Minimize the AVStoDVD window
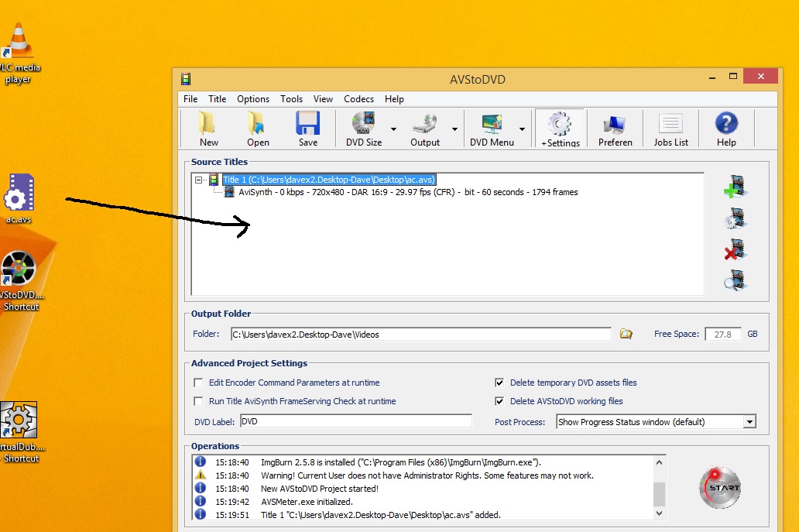The height and width of the screenshot is (532, 799). click(x=712, y=77)
